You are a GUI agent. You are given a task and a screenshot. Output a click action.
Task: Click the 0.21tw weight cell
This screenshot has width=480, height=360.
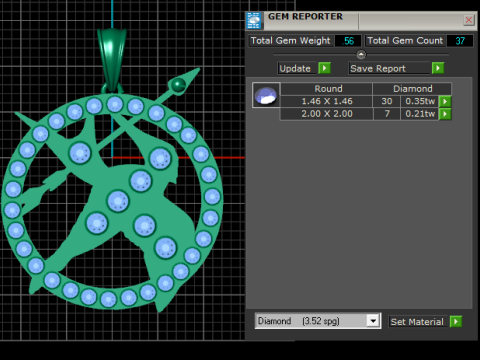click(x=420, y=114)
